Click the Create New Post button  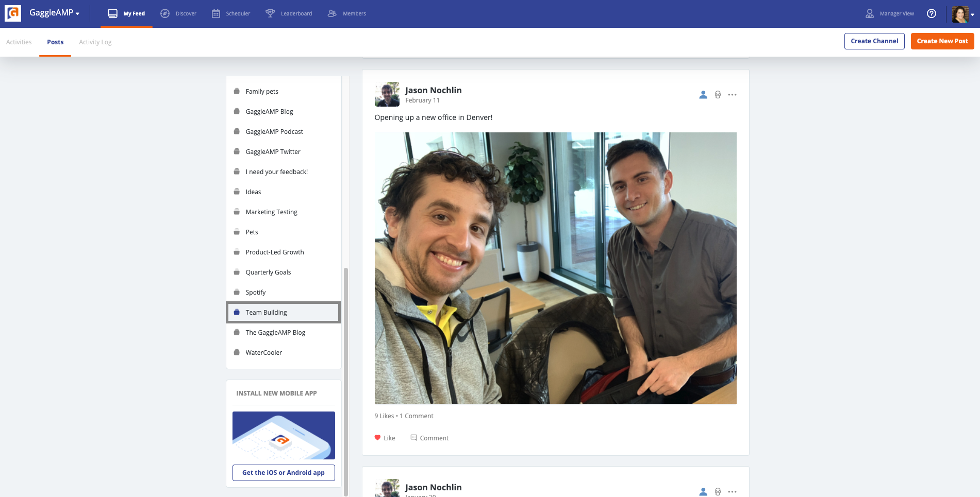point(942,41)
